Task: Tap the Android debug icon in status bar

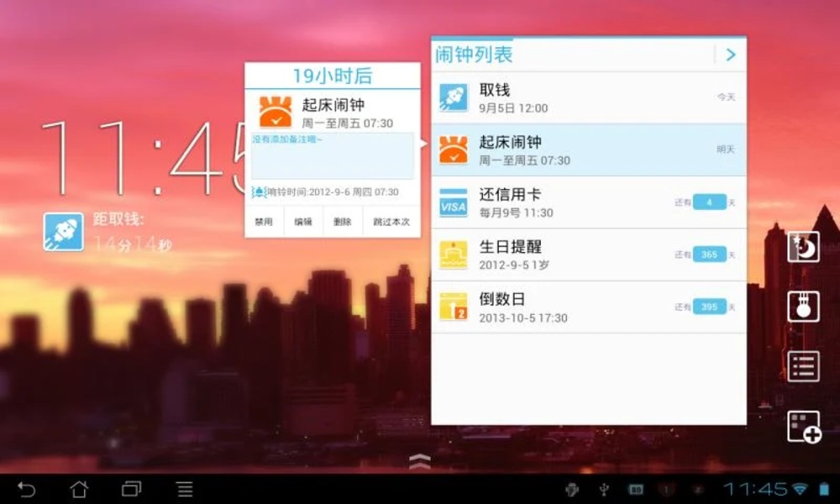Action: [x=572, y=489]
